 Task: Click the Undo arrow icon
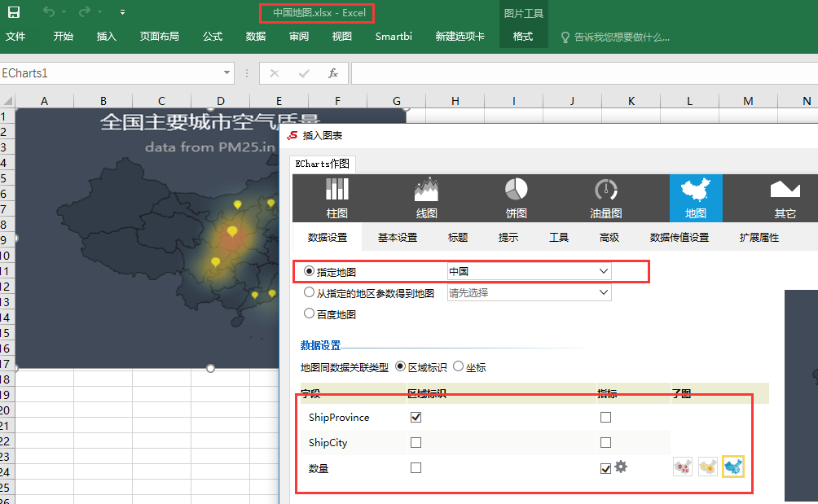click(x=49, y=11)
